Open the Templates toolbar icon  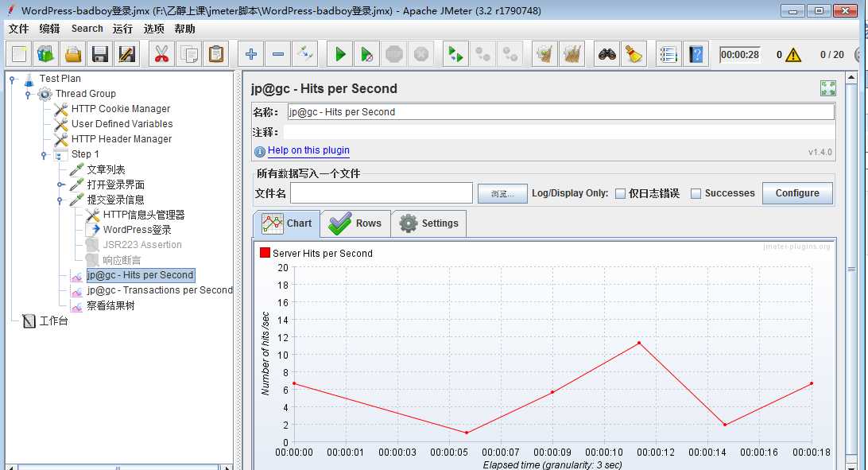pos(46,54)
